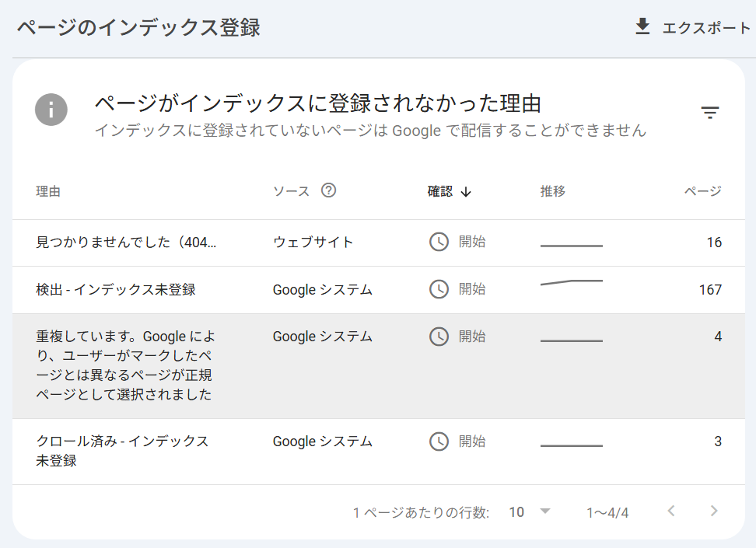Click the help icon next to ソース
The image size is (756, 548).
point(328,190)
